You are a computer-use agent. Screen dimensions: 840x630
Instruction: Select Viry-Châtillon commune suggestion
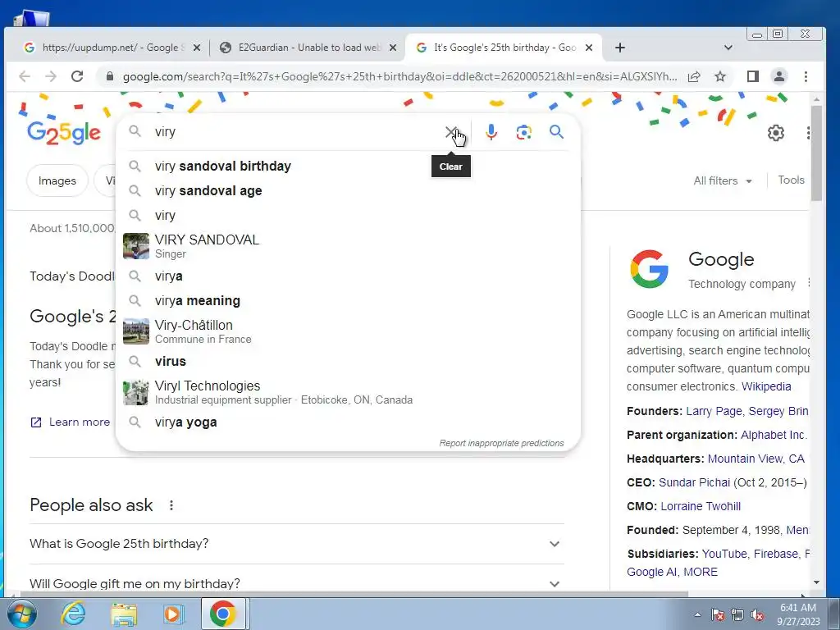pyautogui.click(x=348, y=331)
